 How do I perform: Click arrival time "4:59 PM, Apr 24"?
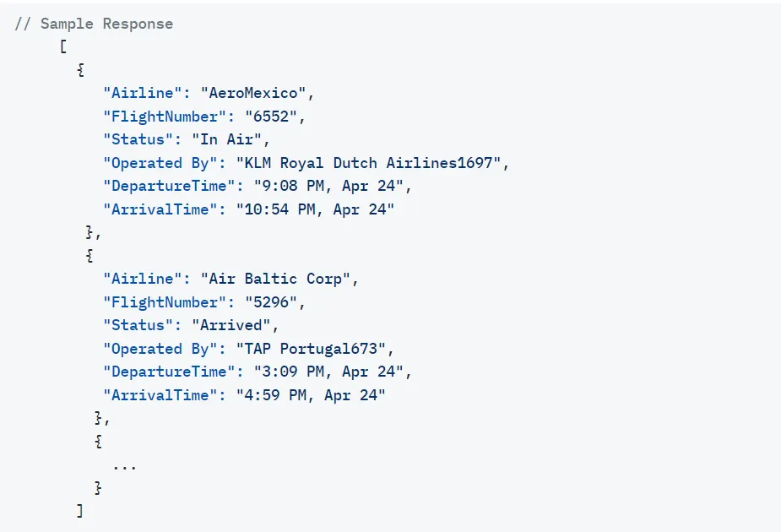pyautogui.click(x=311, y=395)
